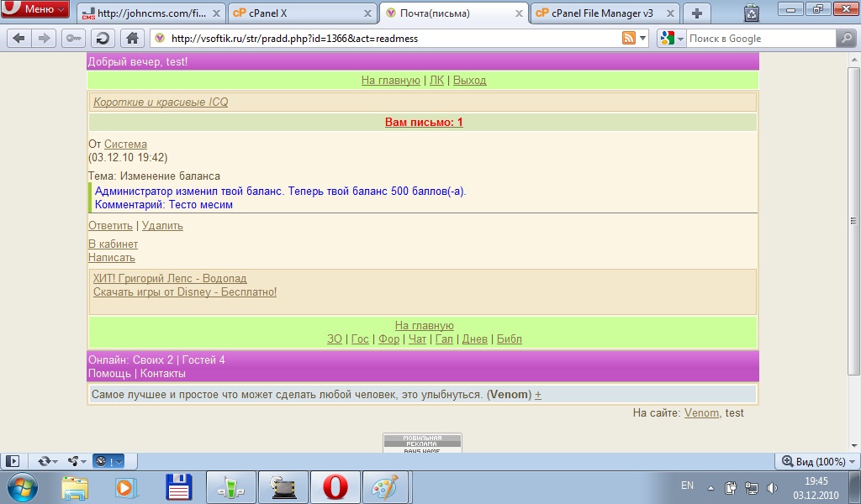Screen dimensions: 861x504
Task: Open Opera Link synchronization dropdown
Action: 47,461
